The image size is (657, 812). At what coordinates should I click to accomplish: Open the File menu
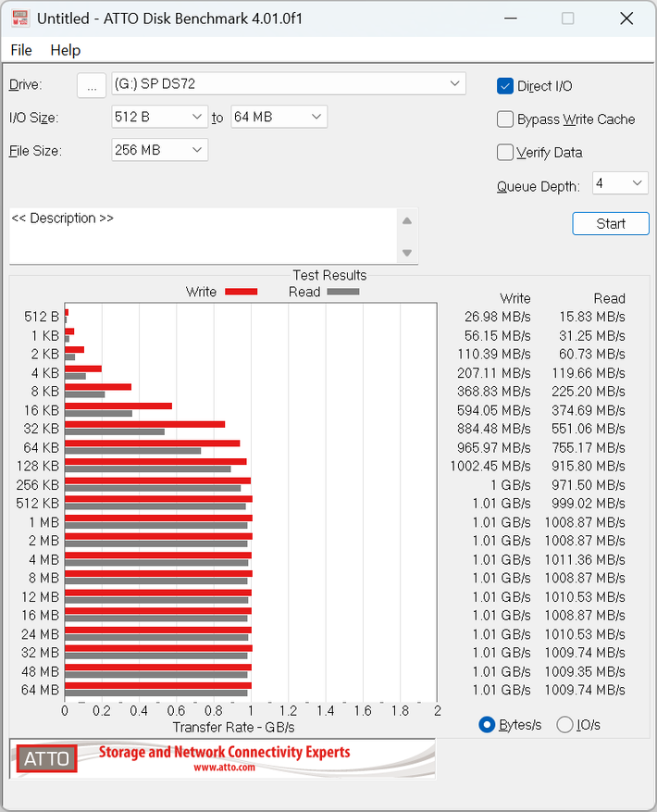(x=21, y=50)
